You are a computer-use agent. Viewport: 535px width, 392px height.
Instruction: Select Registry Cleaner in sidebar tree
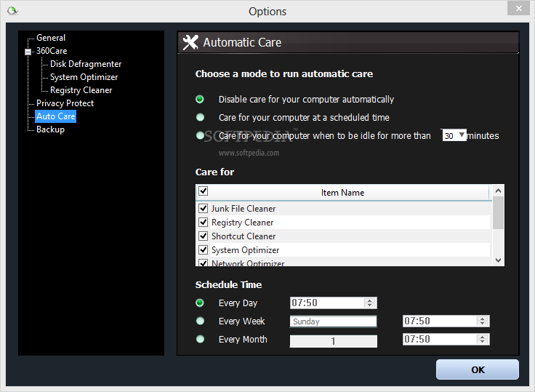pyautogui.click(x=81, y=90)
